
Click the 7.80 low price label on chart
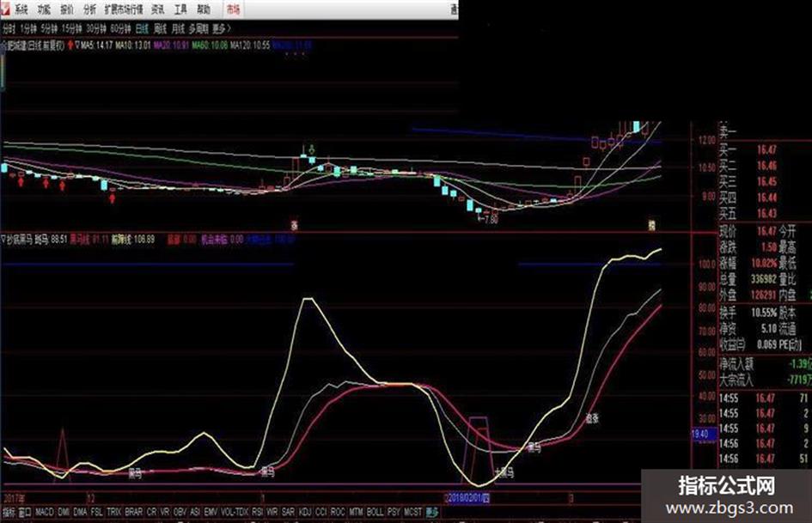pos(490,220)
